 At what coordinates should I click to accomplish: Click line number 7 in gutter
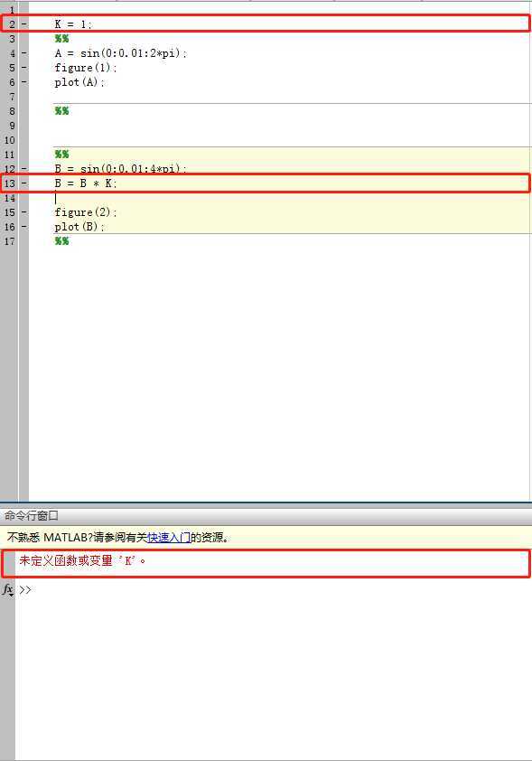tap(12, 97)
